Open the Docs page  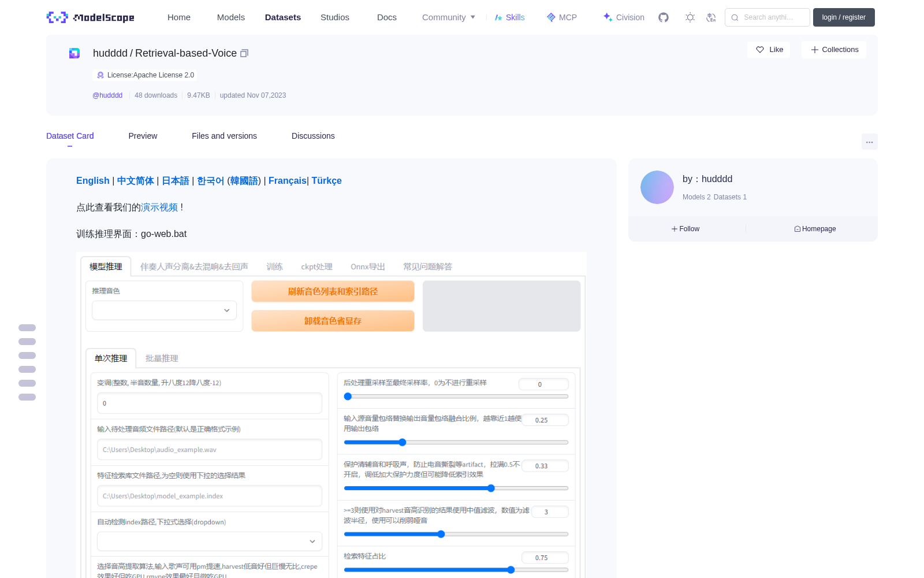[x=387, y=17]
